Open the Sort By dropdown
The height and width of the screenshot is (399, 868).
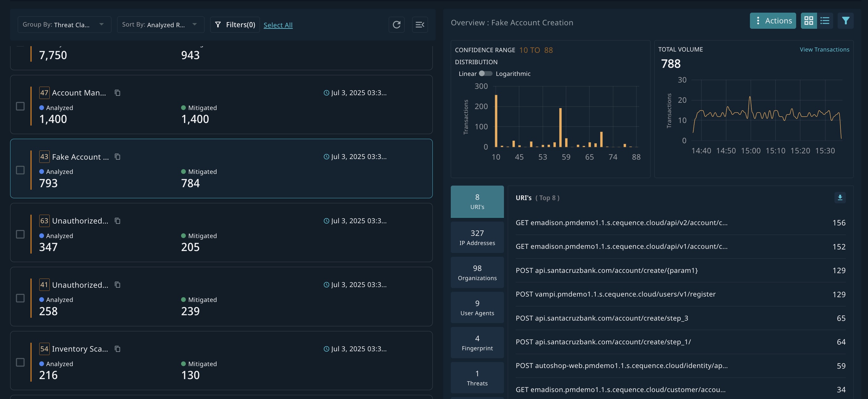(160, 25)
